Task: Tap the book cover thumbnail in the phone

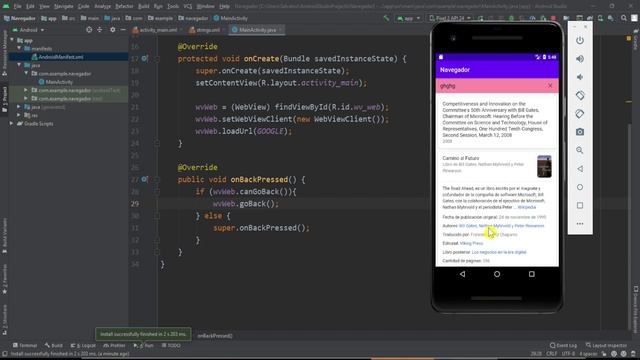Action: pos(544,166)
